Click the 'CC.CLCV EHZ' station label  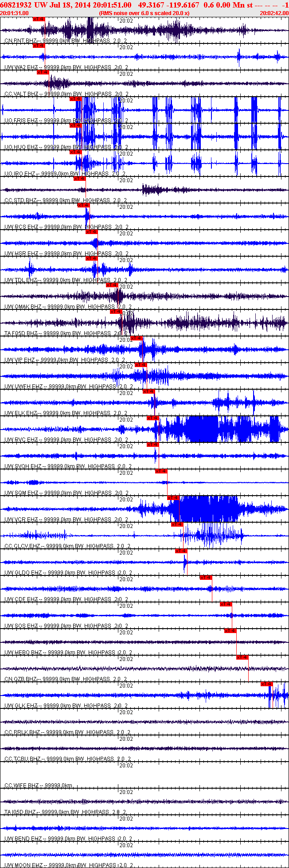[22, 546]
